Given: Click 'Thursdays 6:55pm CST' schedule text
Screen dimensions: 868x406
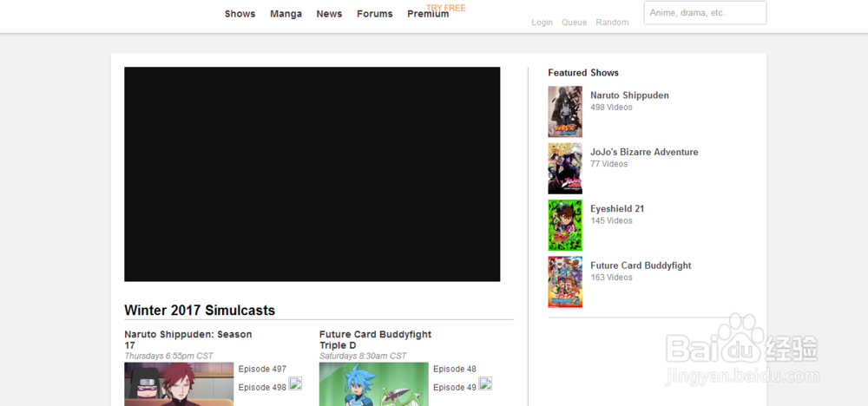Looking at the screenshot, I should (169, 356).
